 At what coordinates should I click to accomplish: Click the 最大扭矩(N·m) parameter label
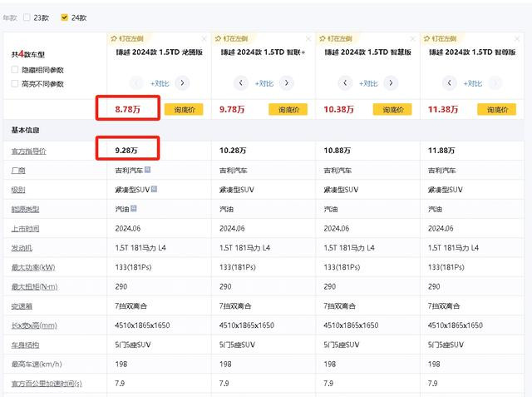pyautogui.click(x=35, y=286)
